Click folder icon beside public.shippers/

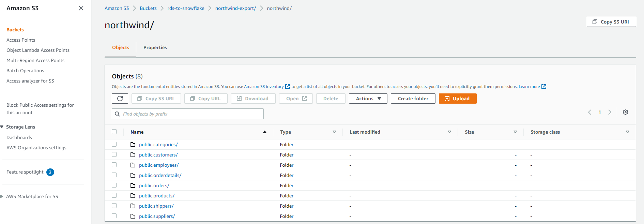[x=133, y=206]
